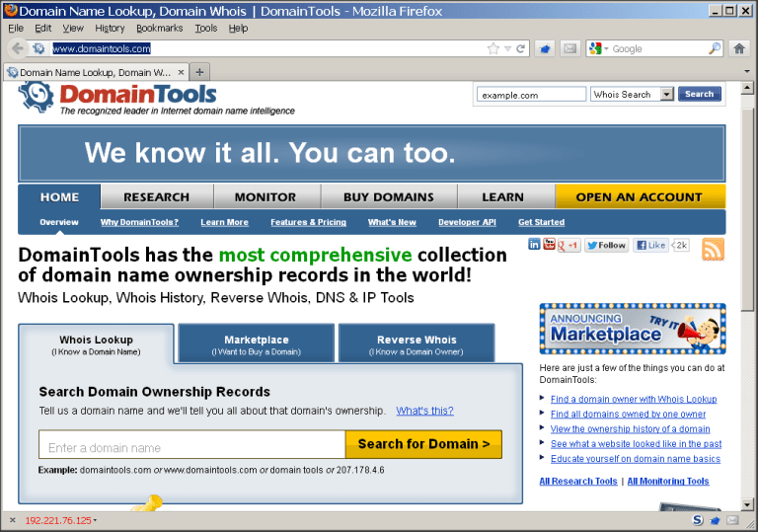Screen dimensions: 758x532
Task: Click the site identity icon in address bar
Action: 38,48
